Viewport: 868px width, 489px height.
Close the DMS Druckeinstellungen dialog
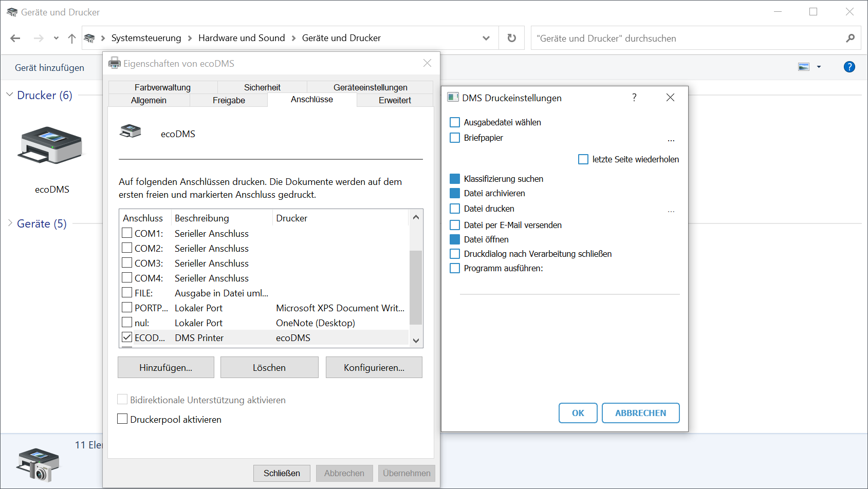(670, 98)
